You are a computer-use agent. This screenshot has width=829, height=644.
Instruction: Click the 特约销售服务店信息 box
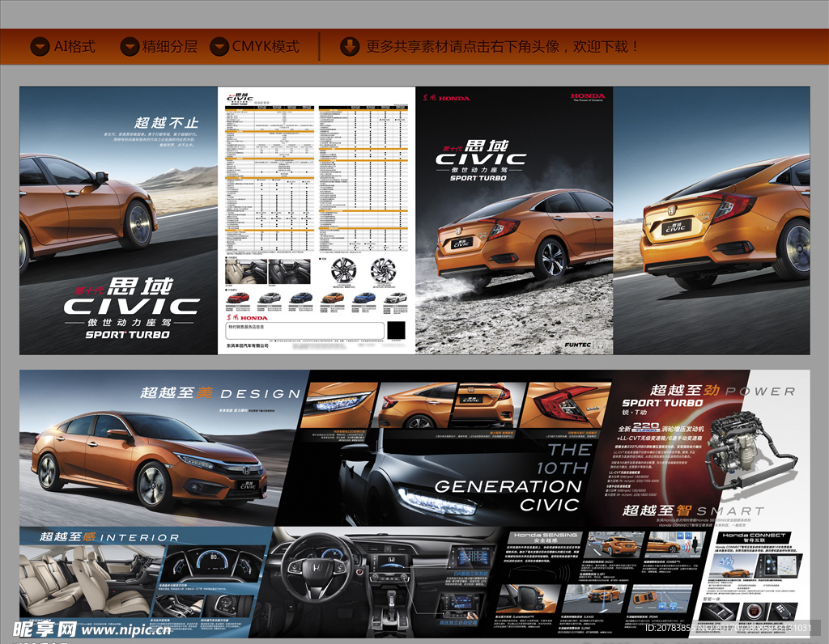tap(304, 331)
